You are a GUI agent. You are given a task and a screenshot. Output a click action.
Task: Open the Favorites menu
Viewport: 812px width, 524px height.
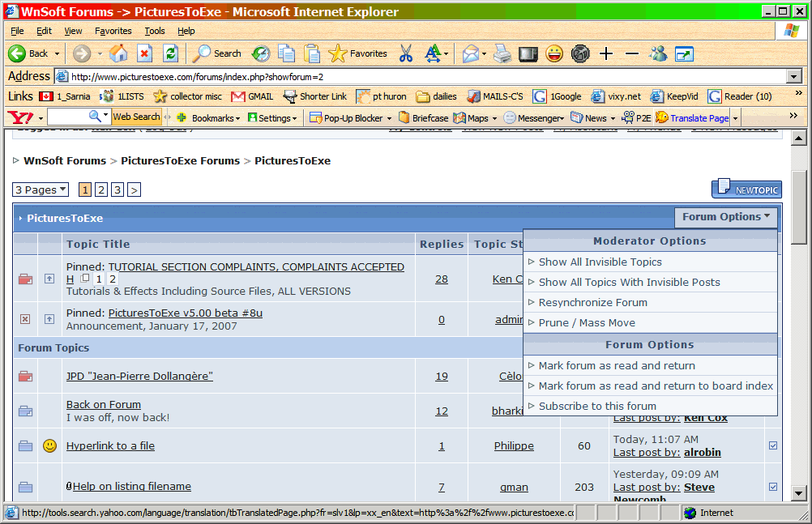113,31
